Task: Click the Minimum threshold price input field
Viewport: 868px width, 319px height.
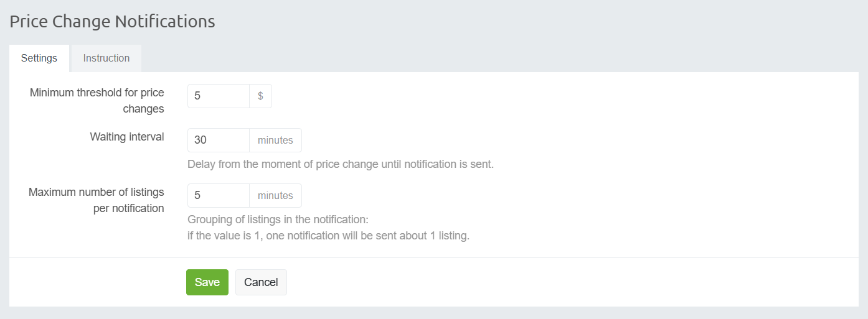Action: 219,96
